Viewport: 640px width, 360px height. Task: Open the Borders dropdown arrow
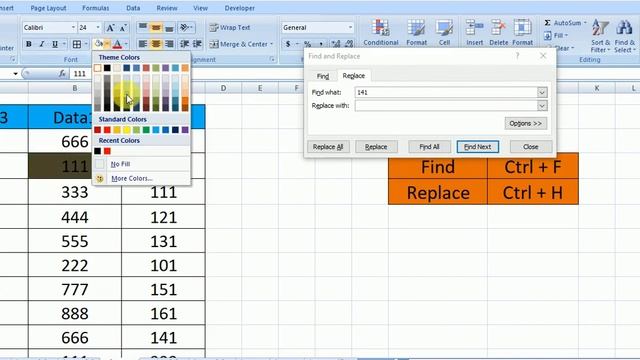[86, 44]
